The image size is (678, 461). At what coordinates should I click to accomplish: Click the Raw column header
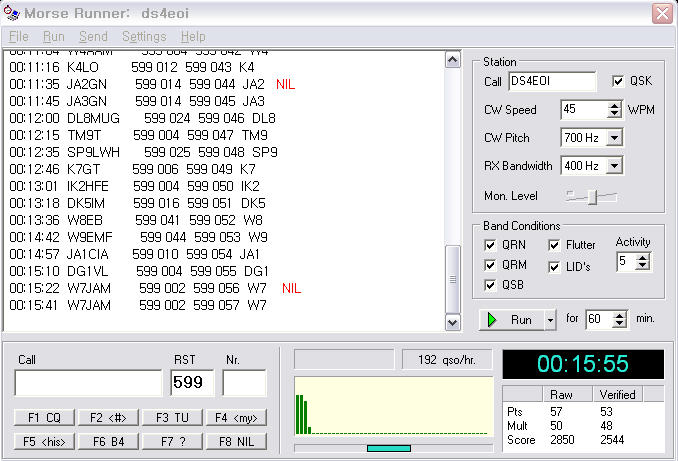click(x=567, y=394)
